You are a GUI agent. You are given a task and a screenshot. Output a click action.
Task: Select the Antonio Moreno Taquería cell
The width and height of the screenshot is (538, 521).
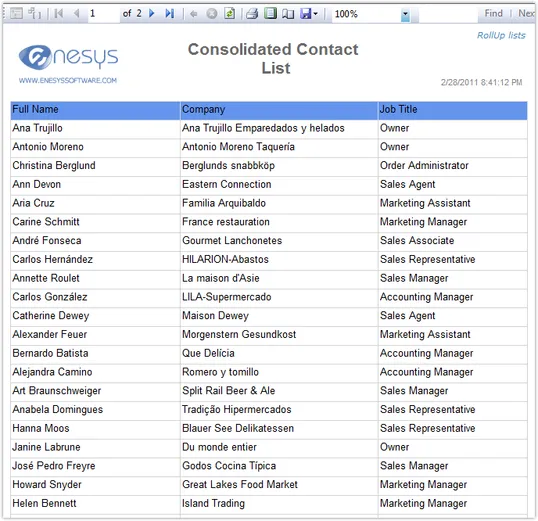pos(279,148)
